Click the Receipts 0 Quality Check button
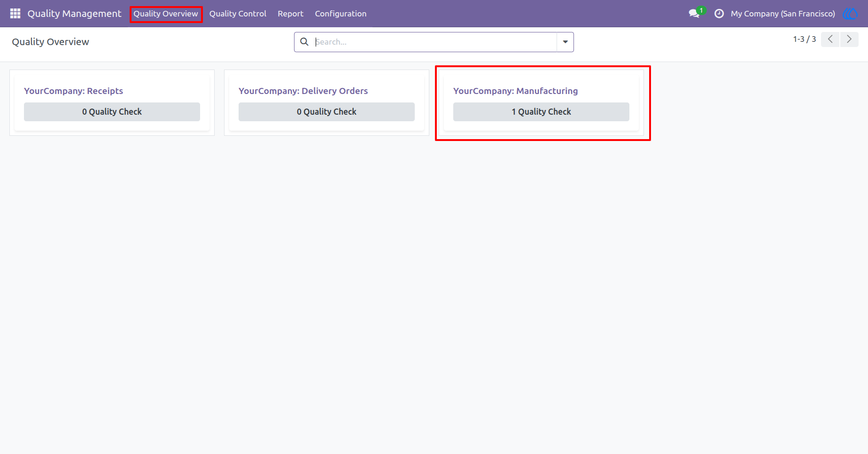This screenshot has width=868, height=454. [112, 112]
